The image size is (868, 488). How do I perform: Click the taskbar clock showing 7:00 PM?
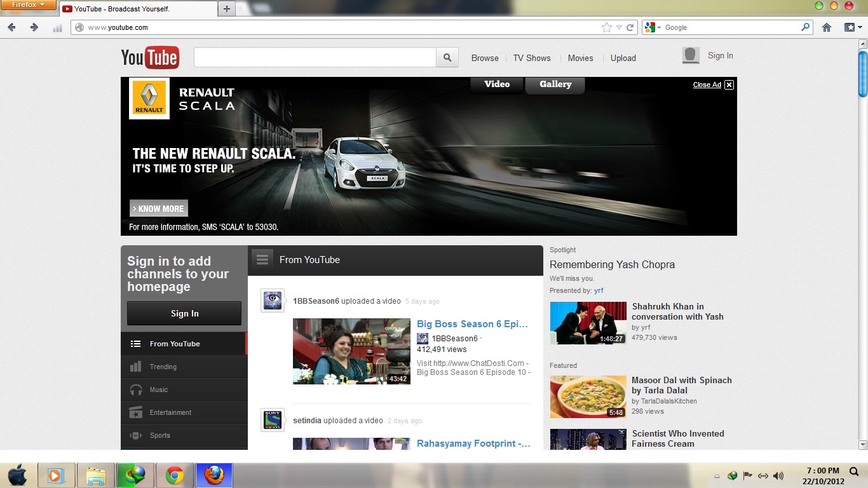823,475
